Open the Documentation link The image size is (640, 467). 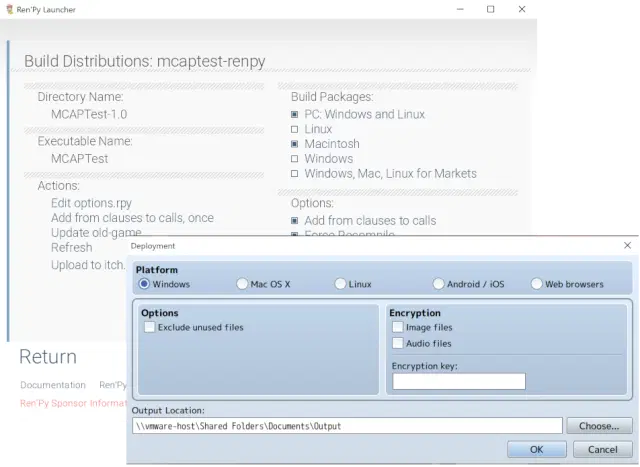tap(53, 385)
